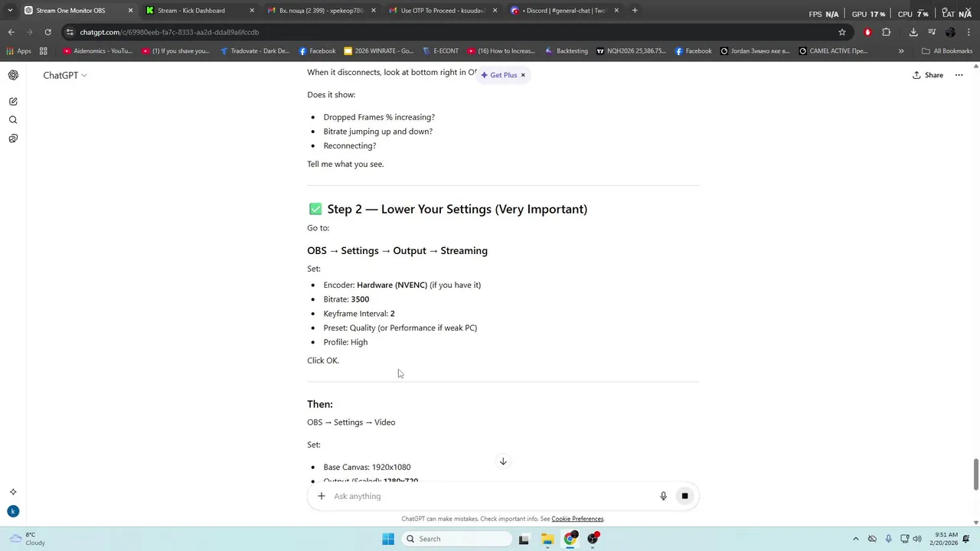Open search chats magnifier in sidebar
This screenshot has height=551, width=980.
13,119
